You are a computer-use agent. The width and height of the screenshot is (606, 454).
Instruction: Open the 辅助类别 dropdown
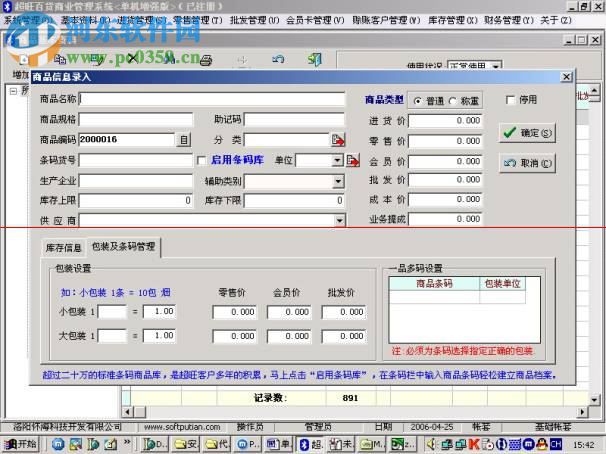click(x=338, y=181)
